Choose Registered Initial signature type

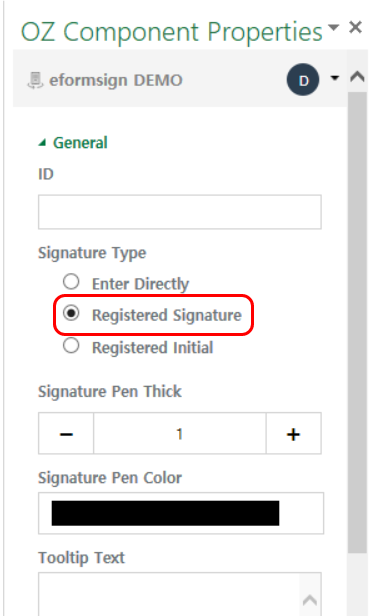point(71,346)
